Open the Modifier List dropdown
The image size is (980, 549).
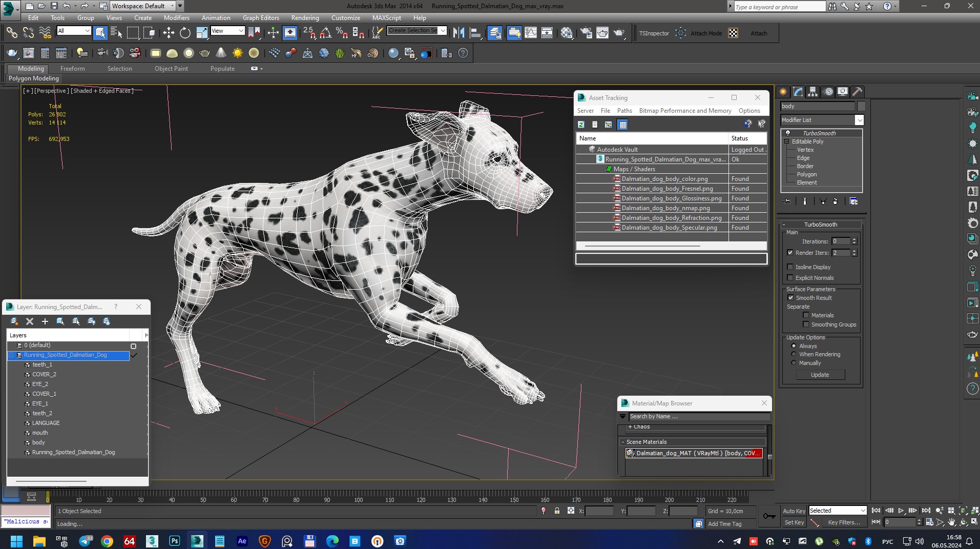(x=859, y=120)
